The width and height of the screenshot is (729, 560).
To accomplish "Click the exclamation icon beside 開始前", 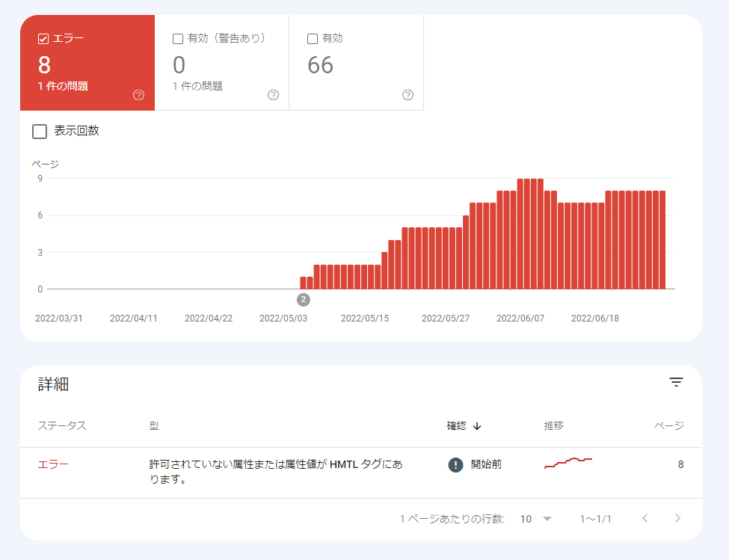I will click(x=455, y=464).
